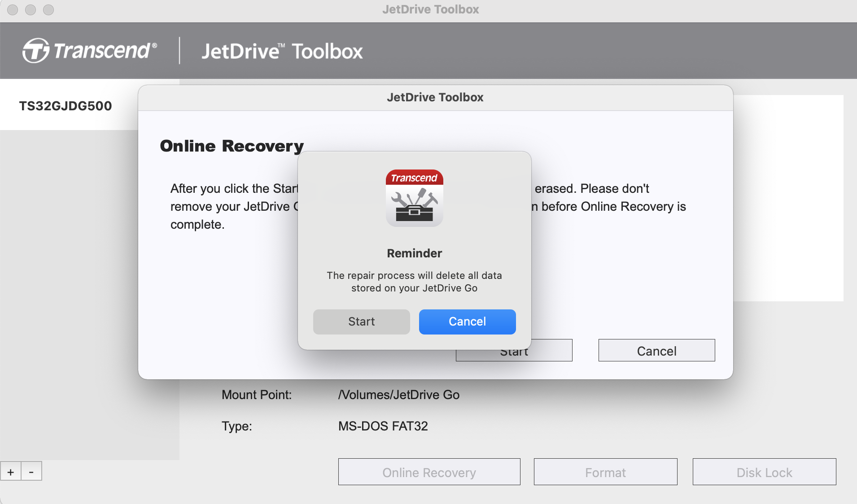Click the plus button in the sidebar
The height and width of the screenshot is (504, 857).
point(11,472)
